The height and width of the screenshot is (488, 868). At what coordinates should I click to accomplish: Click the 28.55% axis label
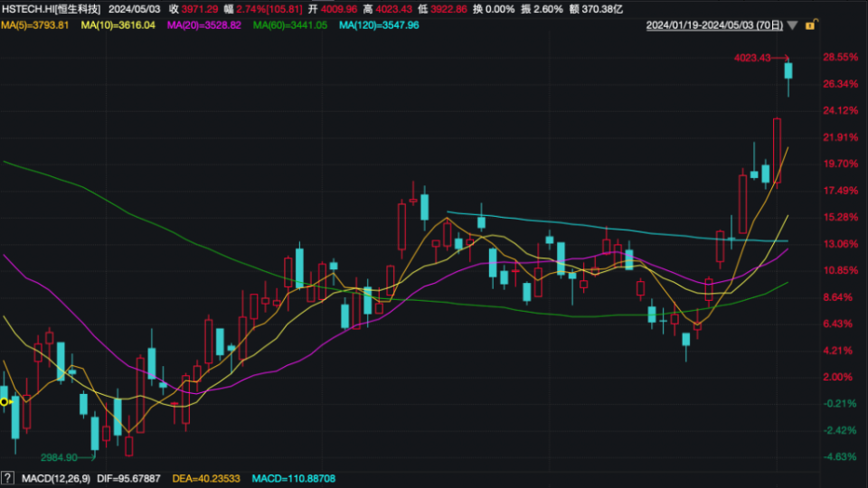840,57
